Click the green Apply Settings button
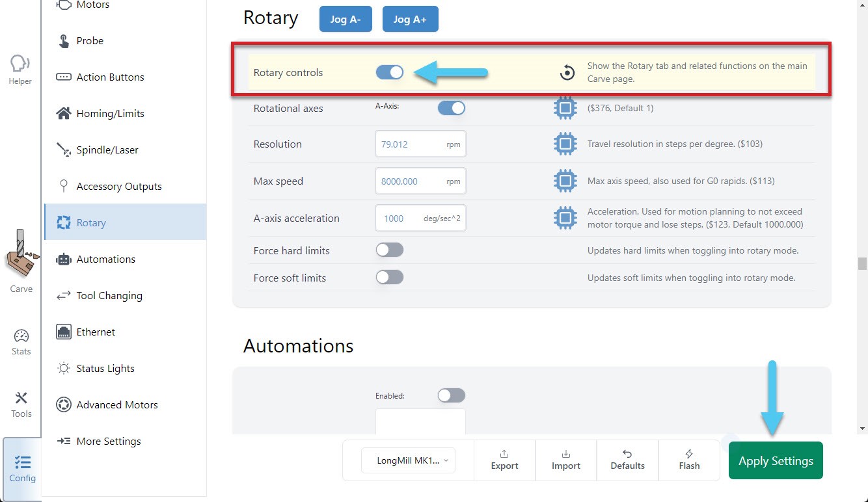 [x=776, y=461]
